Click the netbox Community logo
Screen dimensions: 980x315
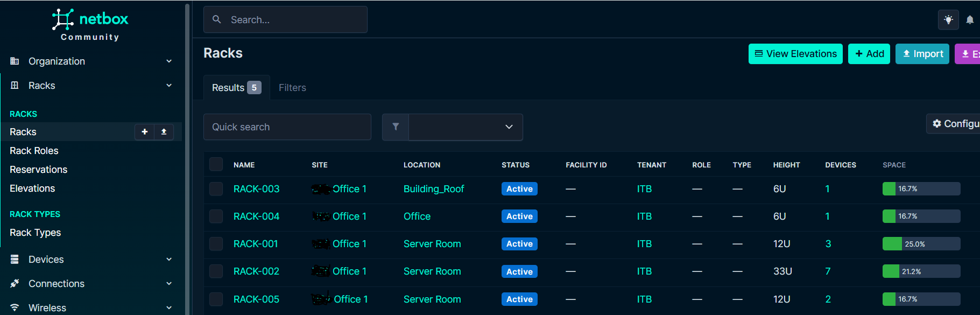(90, 25)
